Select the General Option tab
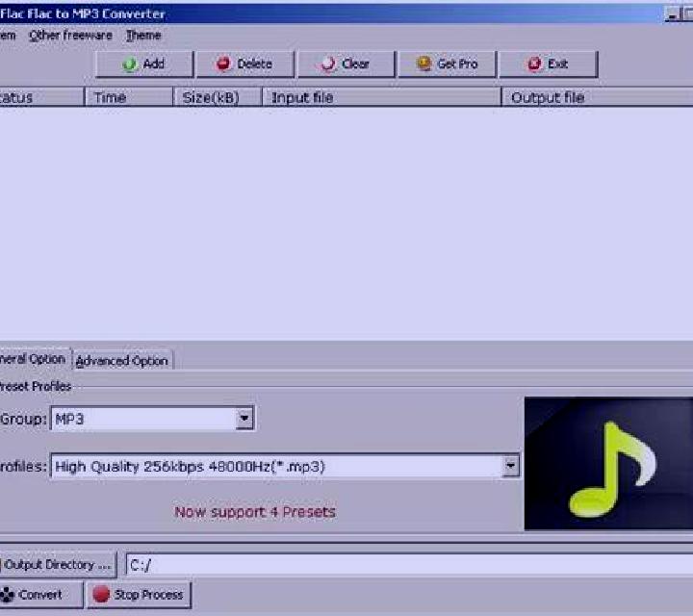Screen dimensions: 693x616 [x=34, y=358]
